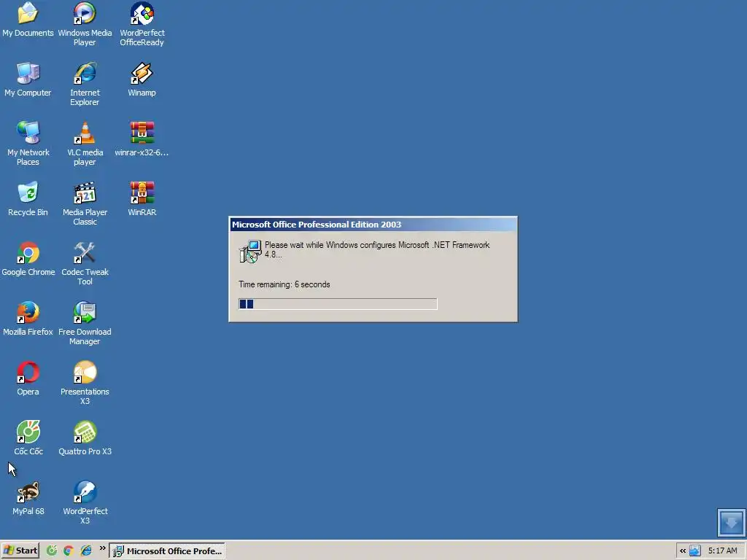Select the Media Player Classic shortcut

tap(85, 204)
